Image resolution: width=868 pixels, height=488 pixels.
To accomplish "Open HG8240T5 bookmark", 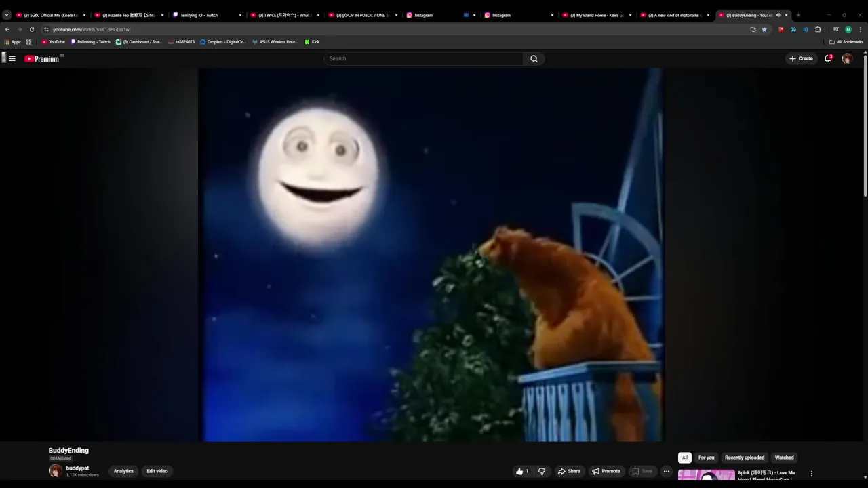I will pyautogui.click(x=181, y=42).
